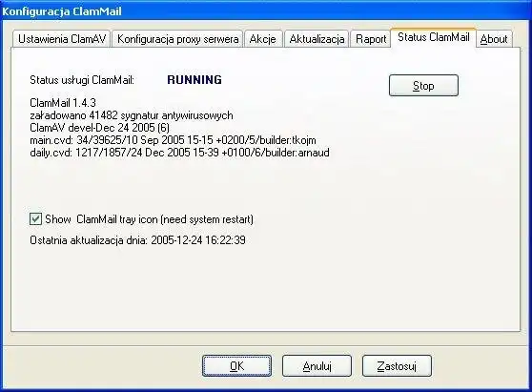Confirm with the OK button

coord(236,366)
